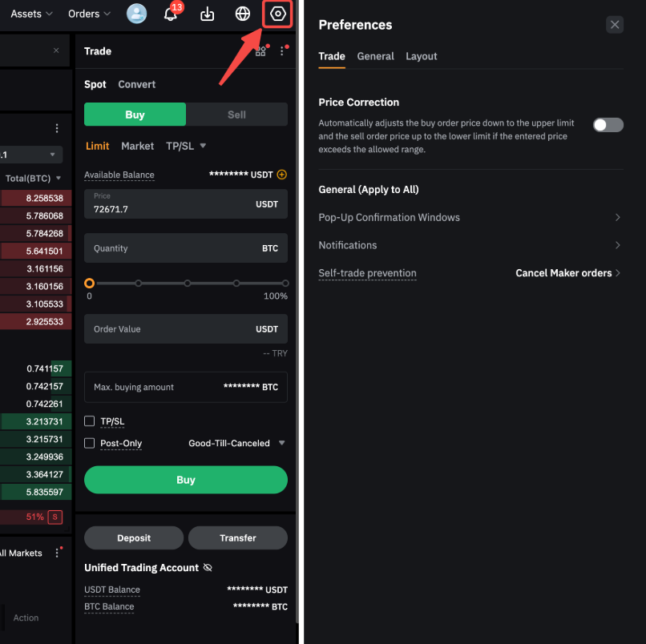This screenshot has width=646, height=644.
Task: Open the user profile avatar
Action: coord(137,14)
